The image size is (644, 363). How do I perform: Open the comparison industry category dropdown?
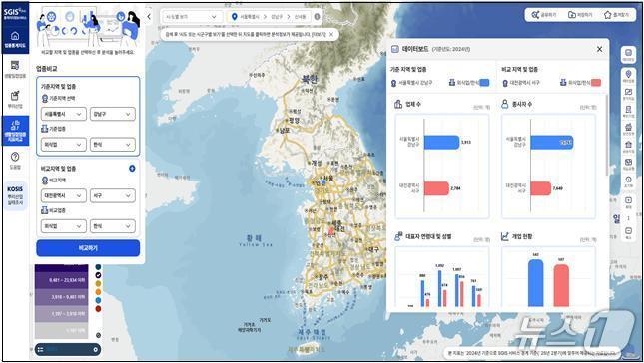pos(64,226)
